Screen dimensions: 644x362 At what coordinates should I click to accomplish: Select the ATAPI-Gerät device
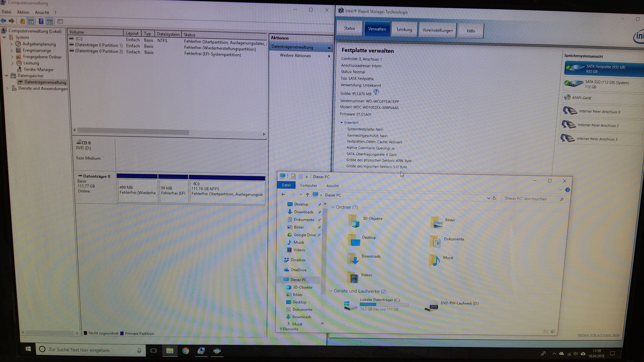click(581, 98)
